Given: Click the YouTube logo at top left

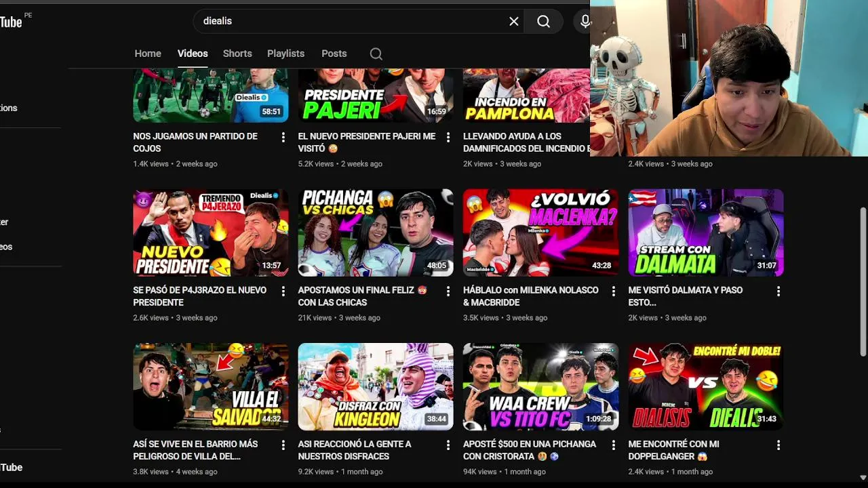Looking at the screenshot, I should (x=12, y=22).
